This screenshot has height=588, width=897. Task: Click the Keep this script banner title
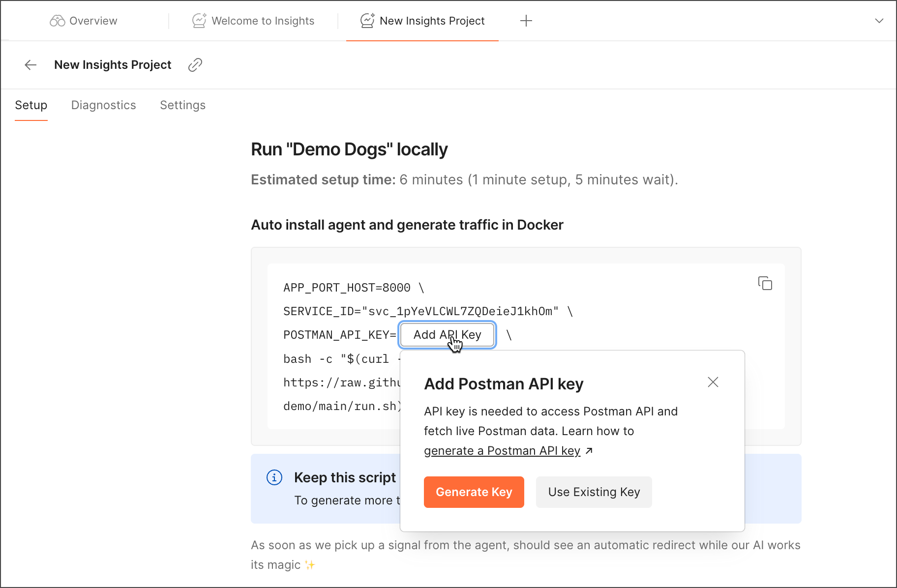pos(345,478)
